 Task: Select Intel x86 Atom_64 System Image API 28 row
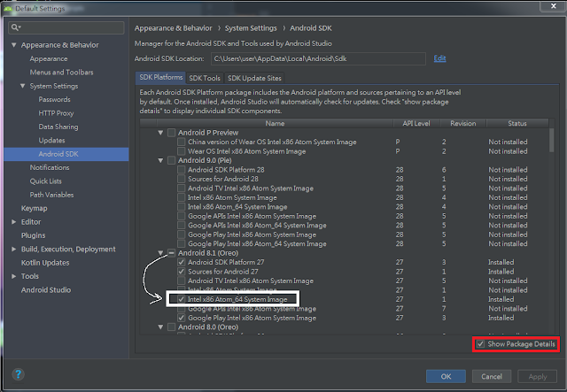[237, 207]
